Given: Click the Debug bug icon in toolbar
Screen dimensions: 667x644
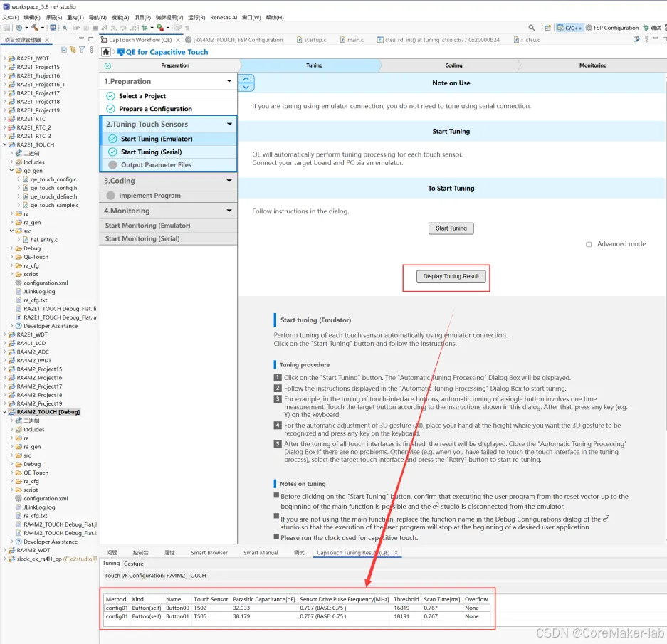Looking at the screenshot, I should [145, 28].
